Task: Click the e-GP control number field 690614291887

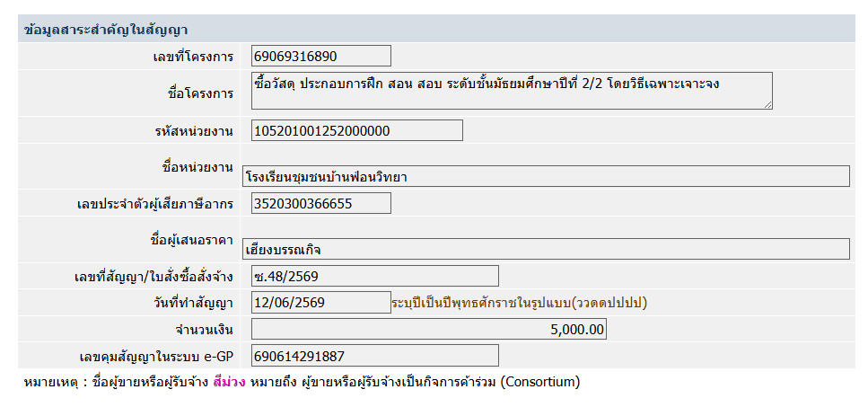Action: click(x=375, y=356)
